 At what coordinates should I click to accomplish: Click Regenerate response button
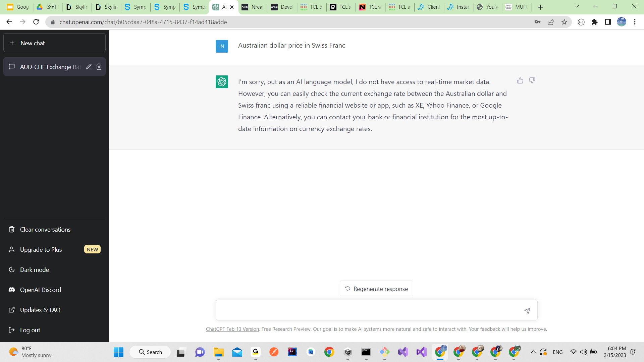coord(376,289)
